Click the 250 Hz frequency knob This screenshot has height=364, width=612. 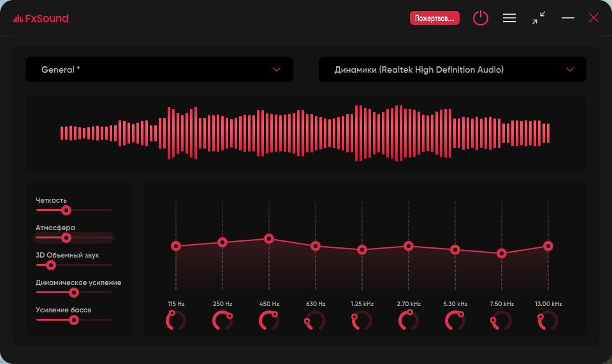tap(222, 320)
